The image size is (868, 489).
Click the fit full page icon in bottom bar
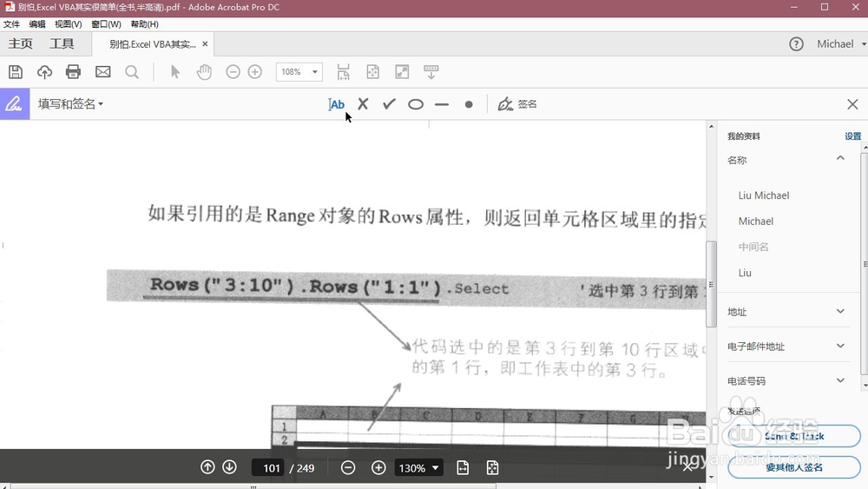pos(493,468)
